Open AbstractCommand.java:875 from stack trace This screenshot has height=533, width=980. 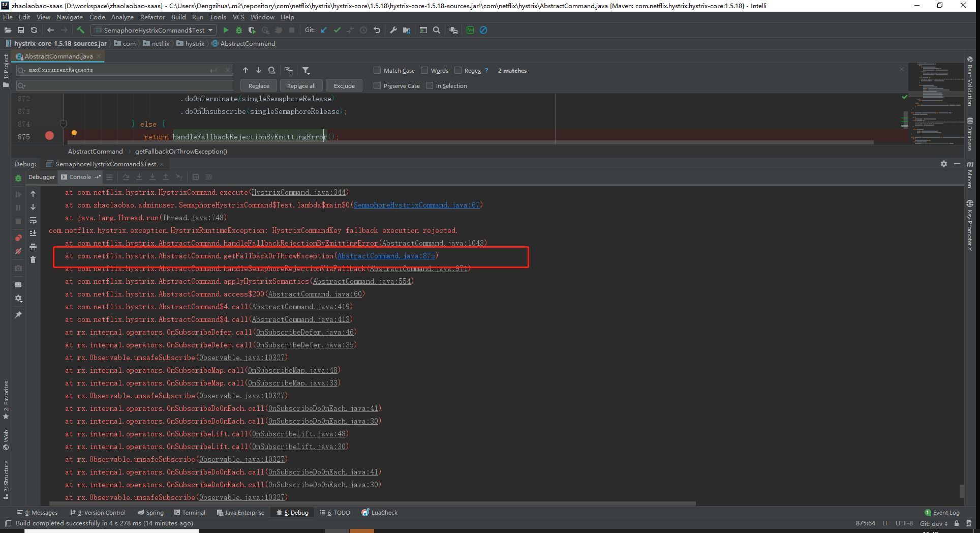(386, 256)
